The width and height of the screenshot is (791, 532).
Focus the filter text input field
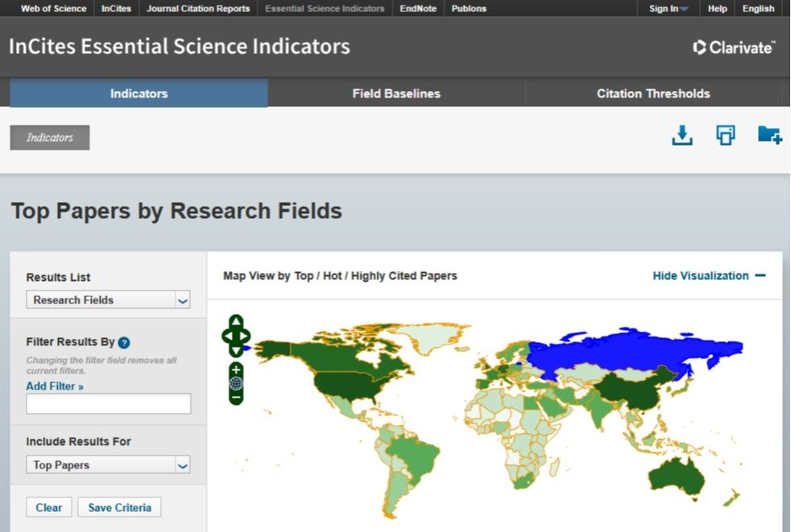pyautogui.click(x=109, y=404)
